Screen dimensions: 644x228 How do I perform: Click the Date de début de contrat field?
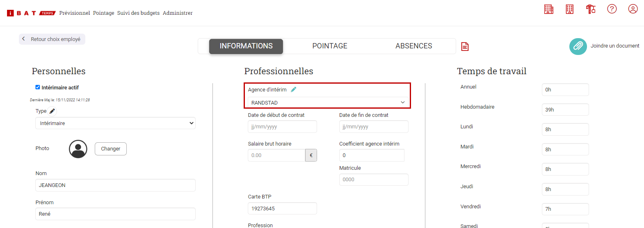tap(282, 127)
